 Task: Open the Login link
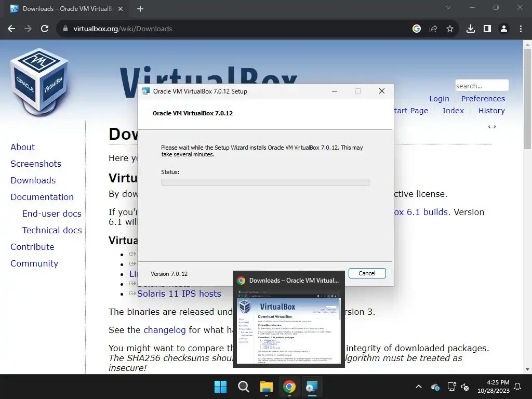coord(439,99)
